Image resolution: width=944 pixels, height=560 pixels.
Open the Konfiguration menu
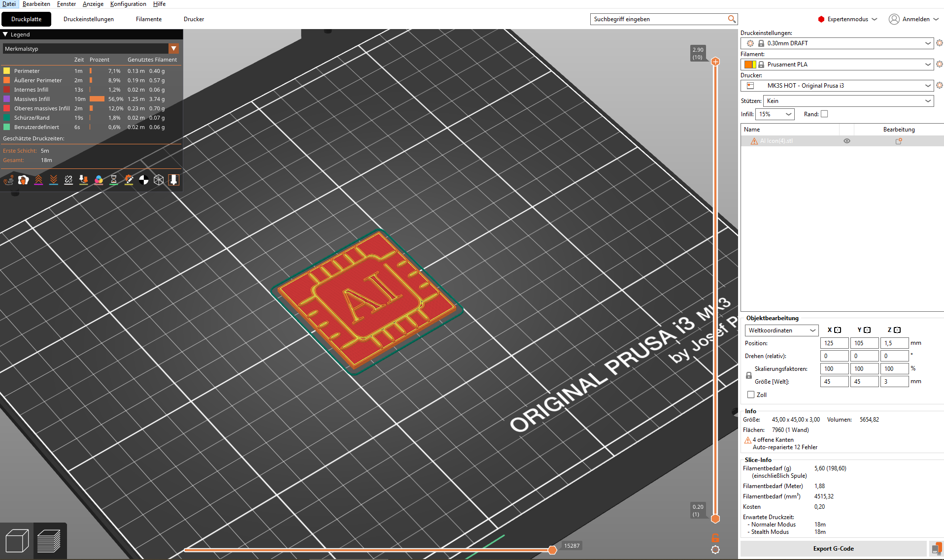[x=128, y=4]
